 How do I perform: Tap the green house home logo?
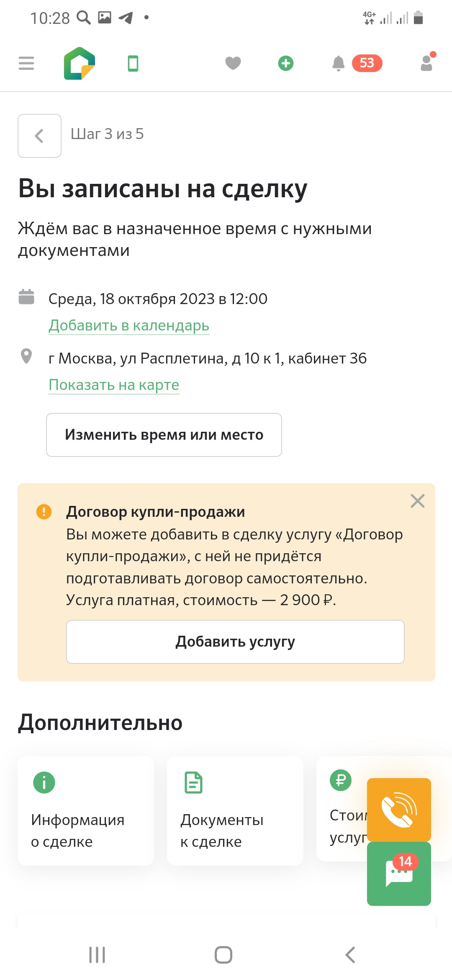(x=80, y=63)
